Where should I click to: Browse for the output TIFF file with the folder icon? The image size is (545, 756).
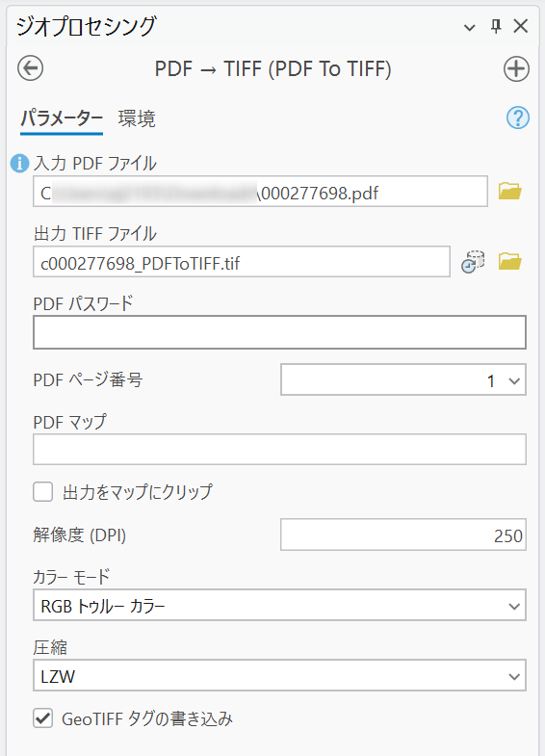tap(509, 262)
